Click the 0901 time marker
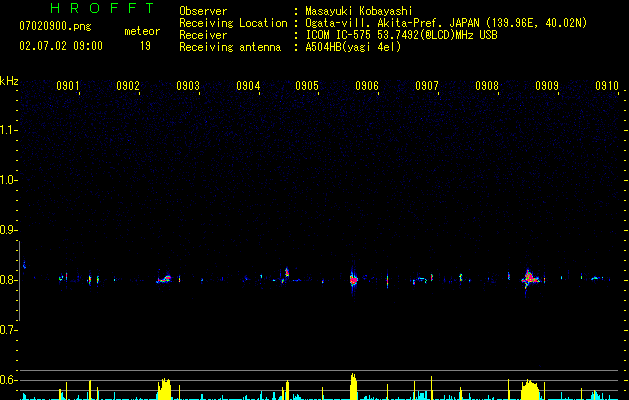 click(x=67, y=86)
